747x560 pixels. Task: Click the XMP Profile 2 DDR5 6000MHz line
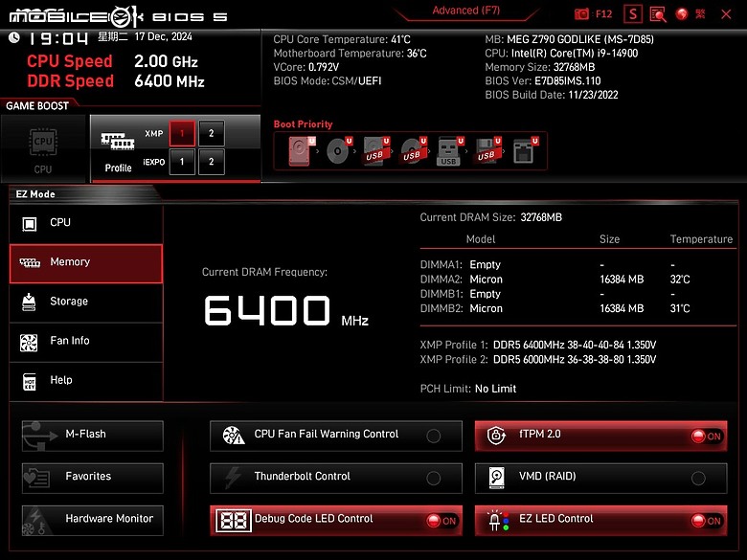tap(538, 360)
